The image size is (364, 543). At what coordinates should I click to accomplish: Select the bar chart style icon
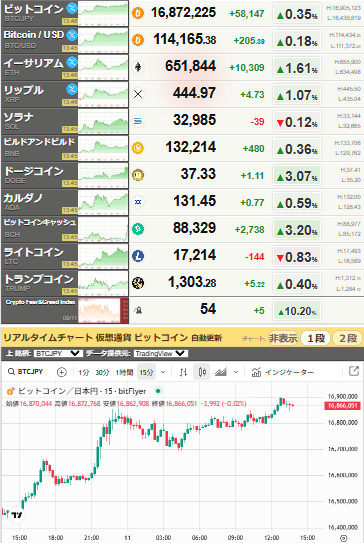point(184,372)
